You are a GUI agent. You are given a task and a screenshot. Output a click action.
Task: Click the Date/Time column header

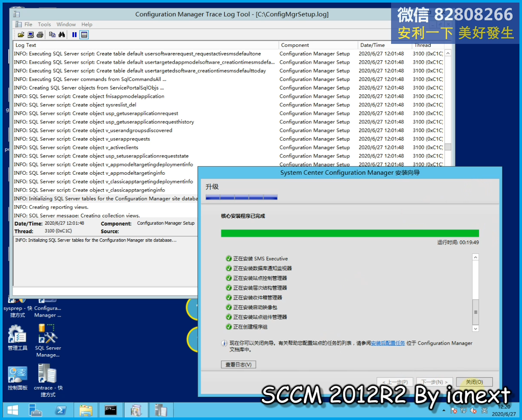click(385, 45)
